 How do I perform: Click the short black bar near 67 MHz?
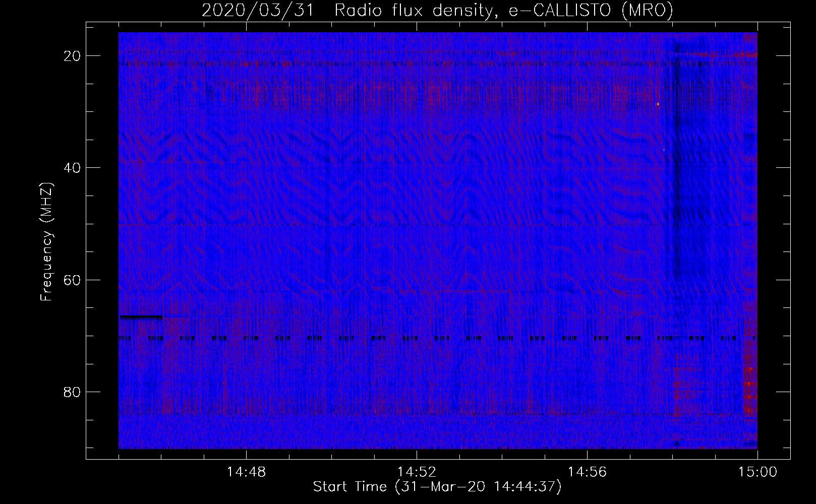pyautogui.click(x=141, y=317)
